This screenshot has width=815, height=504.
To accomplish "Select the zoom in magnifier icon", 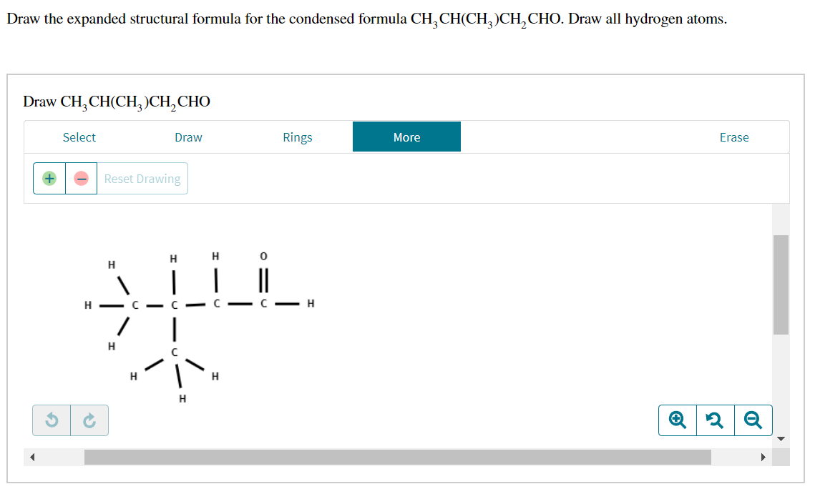I will tap(677, 420).
